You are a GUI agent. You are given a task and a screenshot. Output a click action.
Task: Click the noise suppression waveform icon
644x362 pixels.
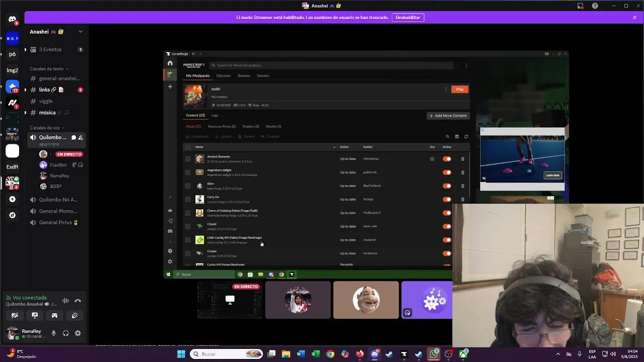65,301
